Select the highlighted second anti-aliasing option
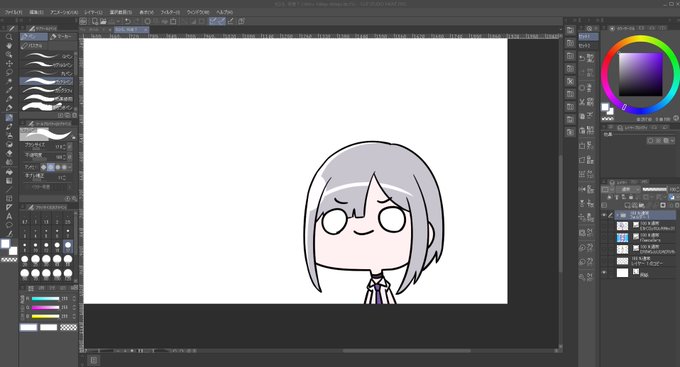This screenshot has width=680, height=367. coord(51,167)
